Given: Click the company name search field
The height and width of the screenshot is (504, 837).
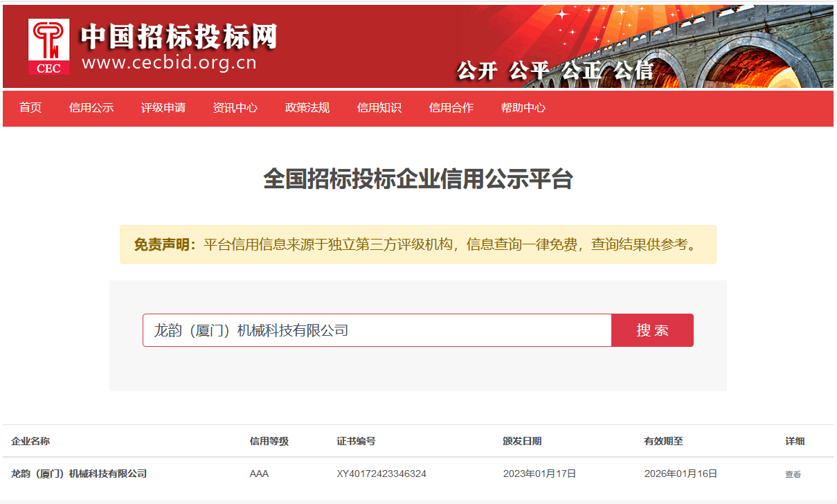Looking at the screenshot, I should (377, 330).
